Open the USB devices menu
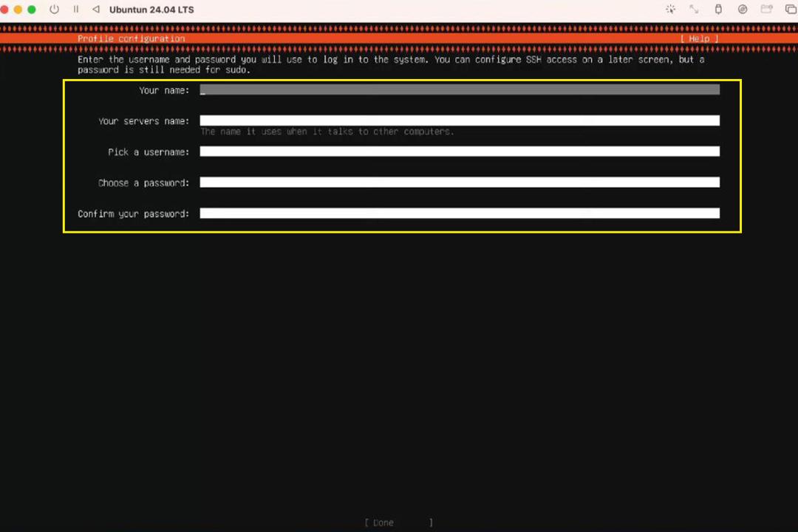798x532 pixels. click(x=718, y=9)
